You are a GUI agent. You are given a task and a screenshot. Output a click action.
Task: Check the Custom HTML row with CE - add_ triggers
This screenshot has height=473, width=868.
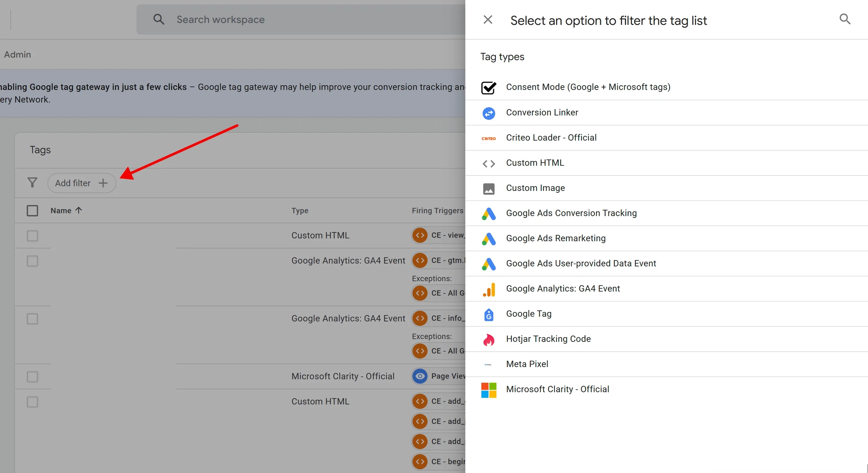pos(32,402)
